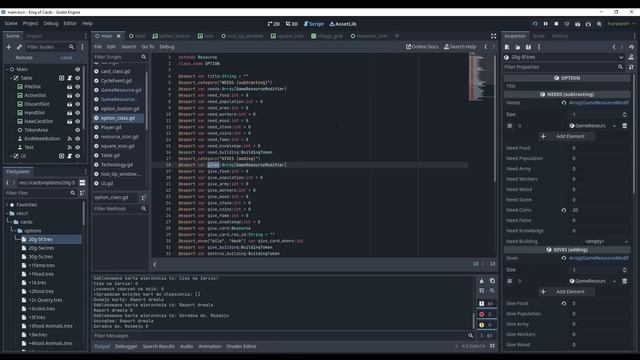The width and height of the screenshot is (640, 360).
Task: Click the Filter Properties input field
Action: [x=564, y=67]
